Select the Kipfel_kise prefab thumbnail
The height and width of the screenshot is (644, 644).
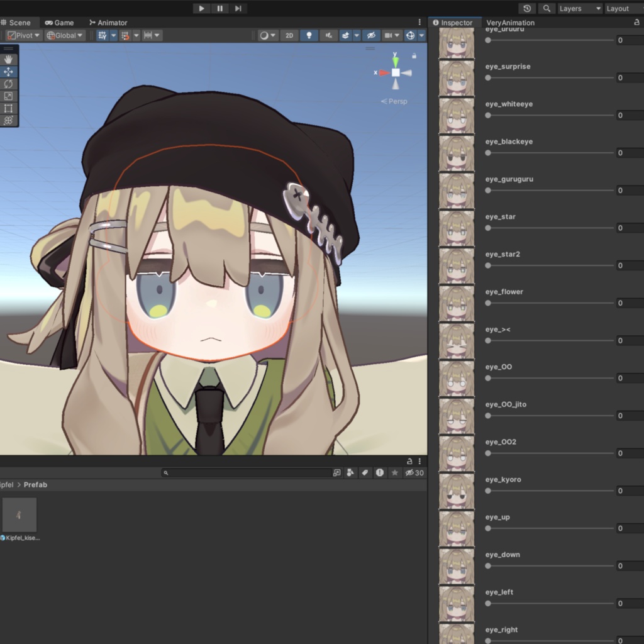point(21,514)
